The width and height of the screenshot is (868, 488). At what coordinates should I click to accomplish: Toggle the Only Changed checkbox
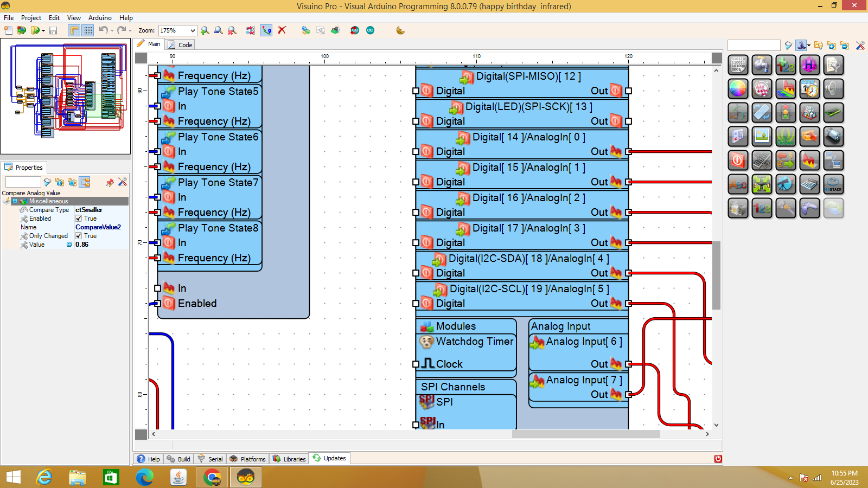click(79, 236)
